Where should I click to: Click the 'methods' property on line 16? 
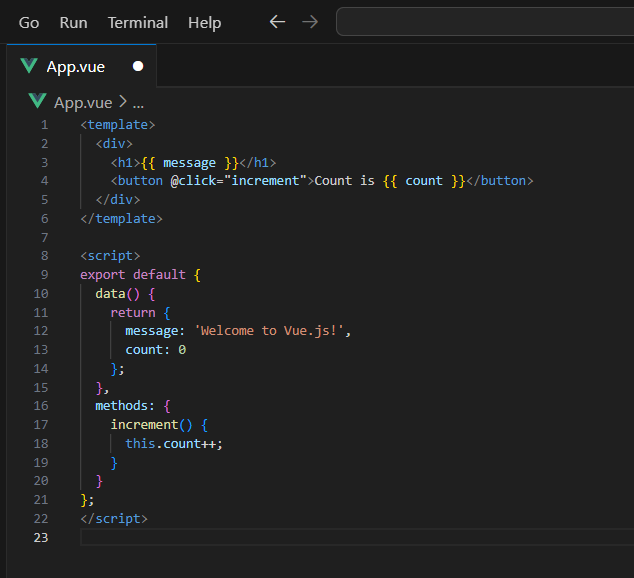pos(121,406)
